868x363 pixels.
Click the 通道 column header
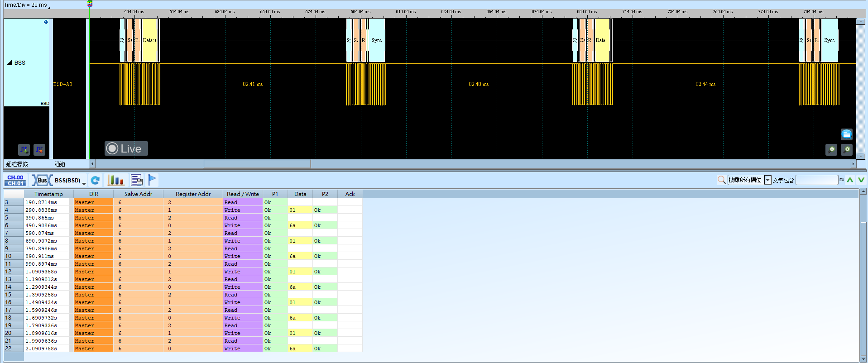tap(60, 164)
